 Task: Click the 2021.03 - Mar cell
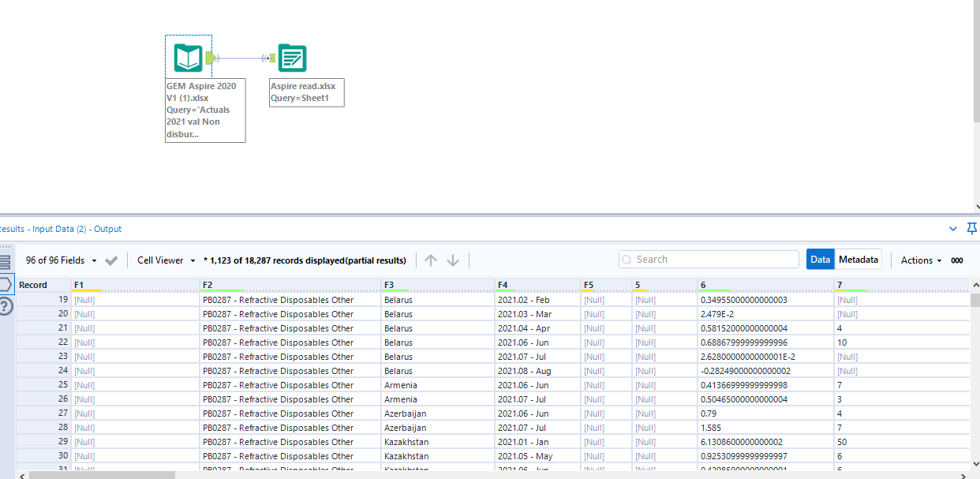click(537, 314)
